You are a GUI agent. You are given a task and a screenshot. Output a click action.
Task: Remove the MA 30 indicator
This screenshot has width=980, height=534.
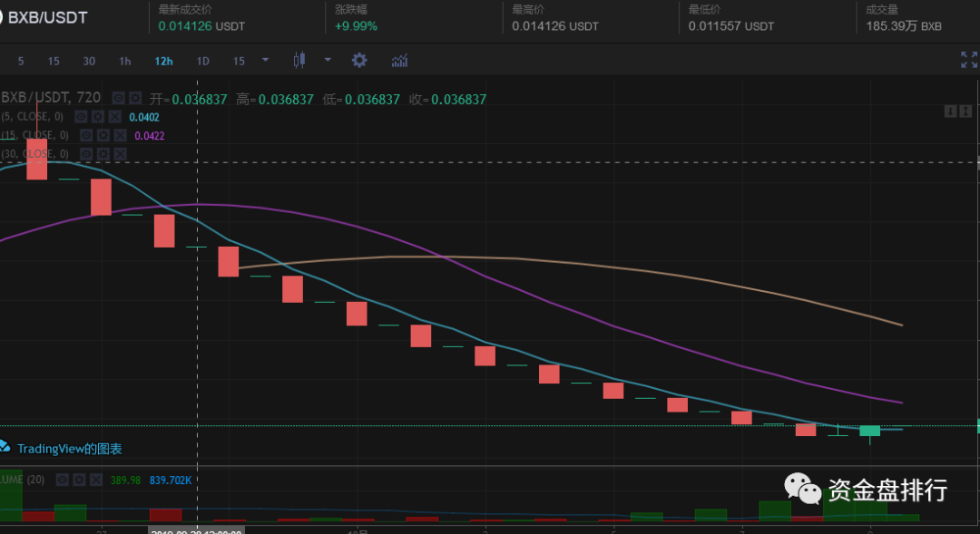point(120,153)
